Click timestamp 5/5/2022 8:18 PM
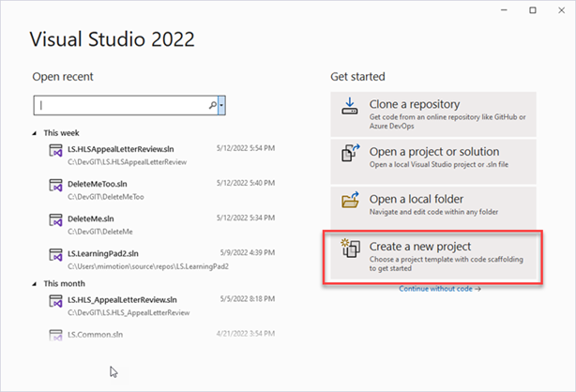576x392 pixels. (248, 299)
